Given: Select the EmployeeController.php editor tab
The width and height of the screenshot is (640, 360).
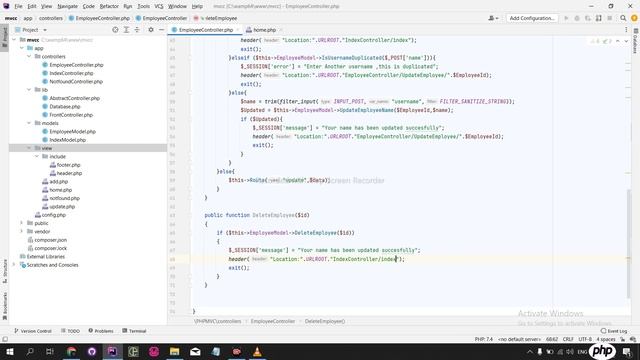Looking at the screenshot, I should 205,30.
